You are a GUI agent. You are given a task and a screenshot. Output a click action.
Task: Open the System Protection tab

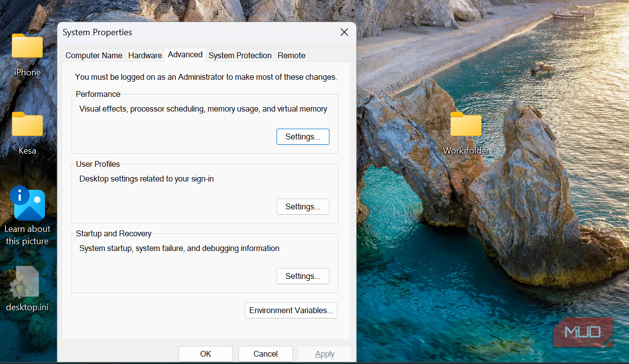pyautogui.click(x=240, y=55)
